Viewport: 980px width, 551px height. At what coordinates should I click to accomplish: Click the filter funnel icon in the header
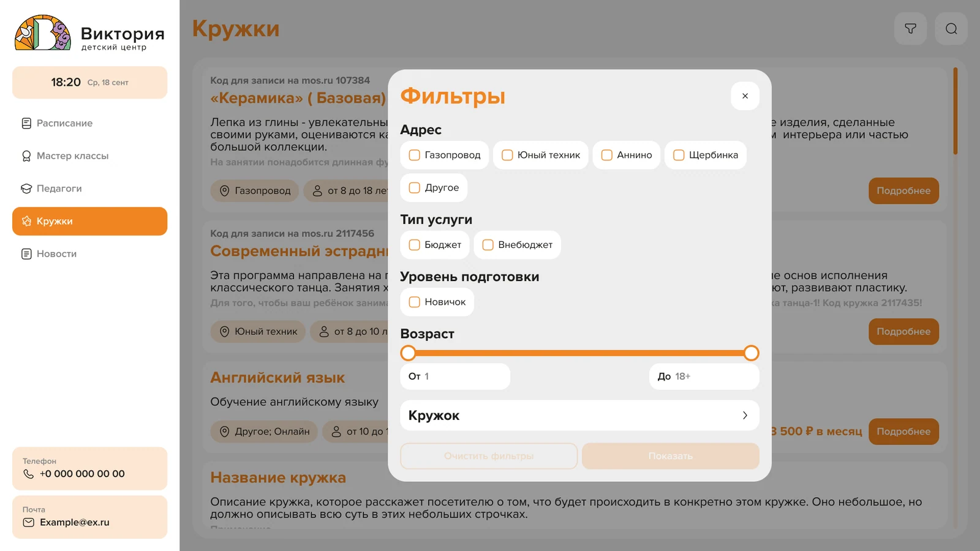(910, 29)
